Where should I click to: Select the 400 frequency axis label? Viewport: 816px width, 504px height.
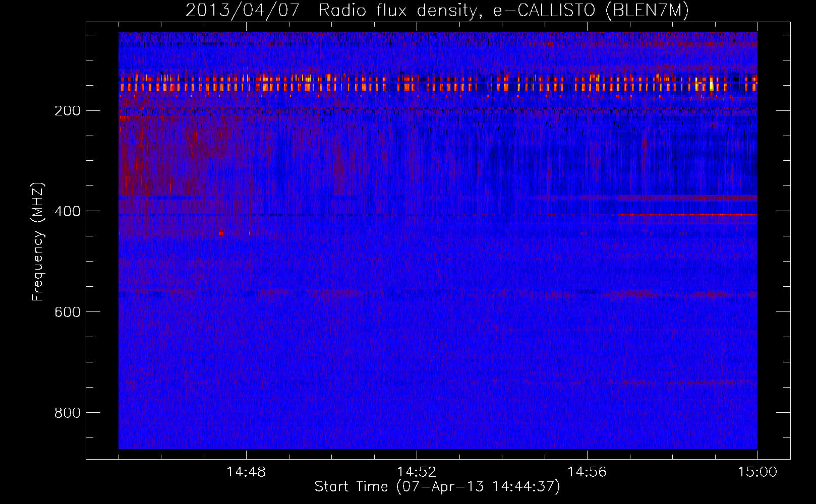pyautogui.click(x=68, y=212)
